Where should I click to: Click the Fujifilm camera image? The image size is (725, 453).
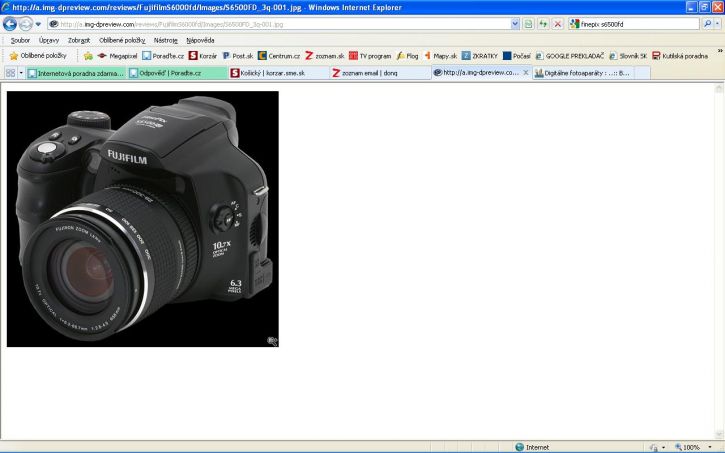click(142, 219)
